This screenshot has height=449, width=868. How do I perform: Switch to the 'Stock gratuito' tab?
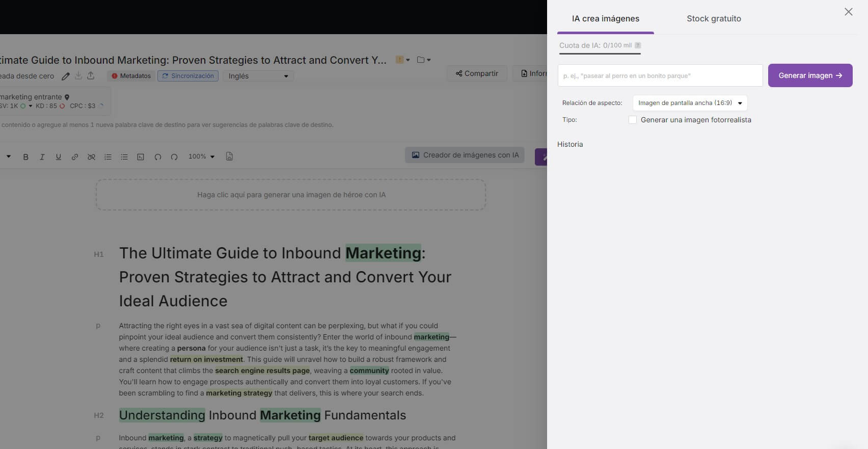click(713, 19)
